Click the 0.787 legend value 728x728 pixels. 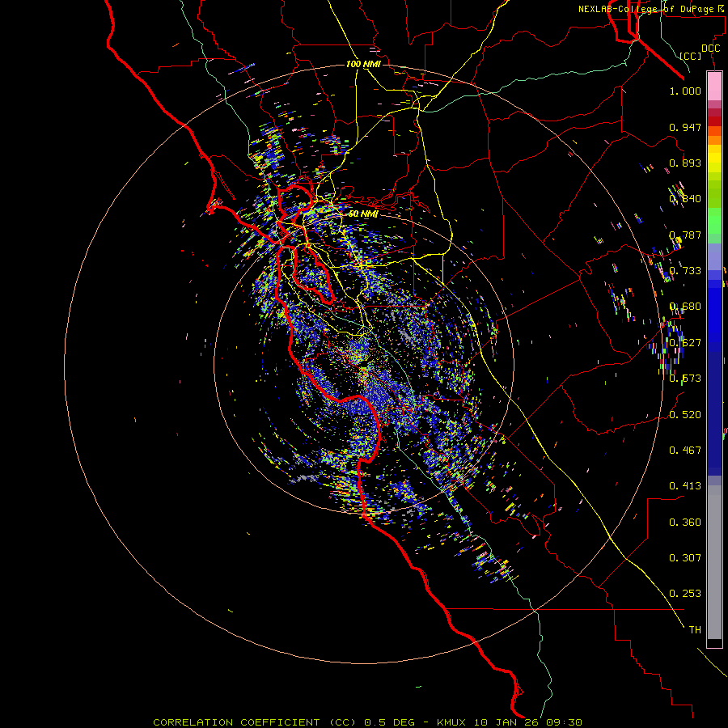[x=685, y=235]
